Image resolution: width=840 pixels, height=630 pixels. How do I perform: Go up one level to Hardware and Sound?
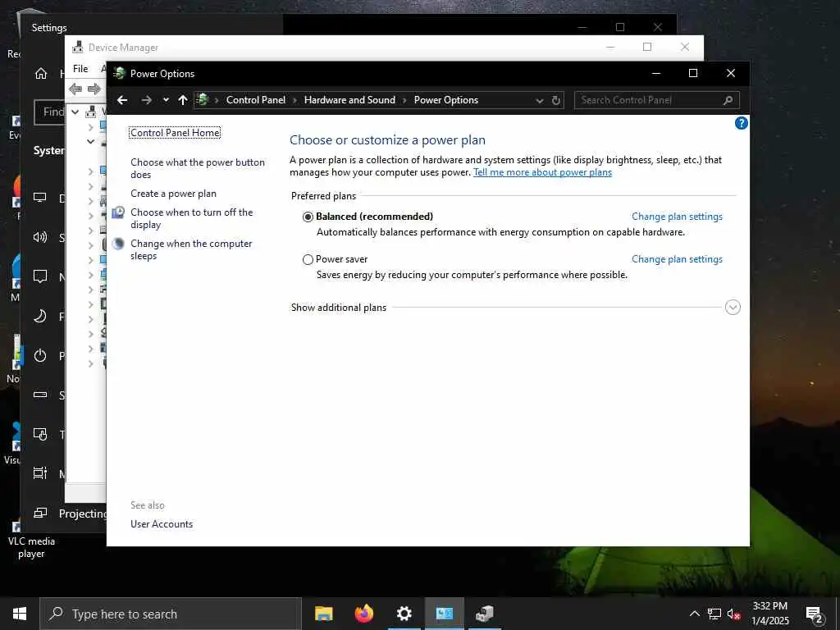tap(183, 100)
